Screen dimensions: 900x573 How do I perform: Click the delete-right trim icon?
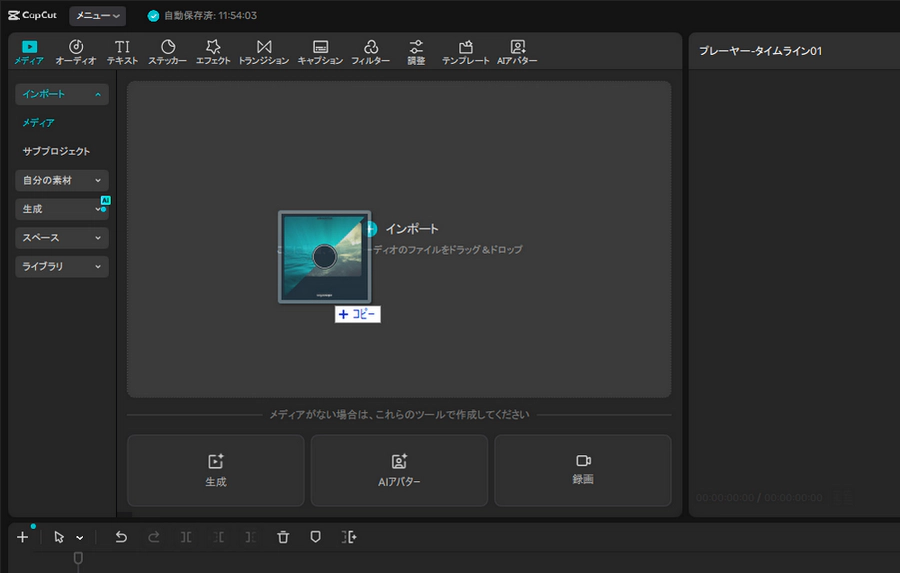[251, 537]
